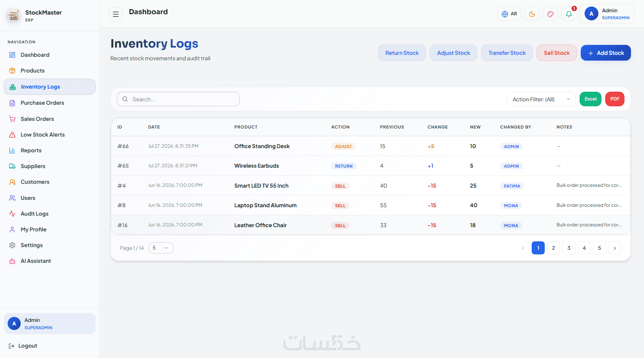Click the Add Stock button
This screenshot has height=358, width=644.
pyautogui.click(x=606, y=53)
